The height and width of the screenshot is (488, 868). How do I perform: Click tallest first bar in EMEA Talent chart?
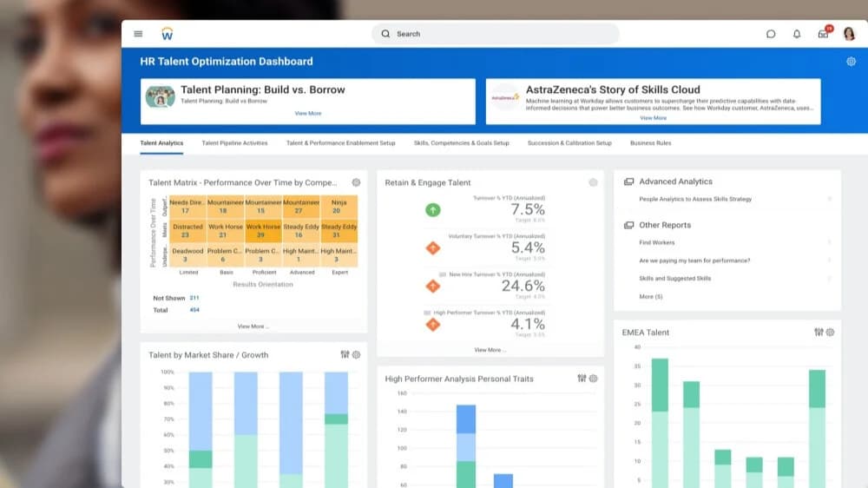660,423
